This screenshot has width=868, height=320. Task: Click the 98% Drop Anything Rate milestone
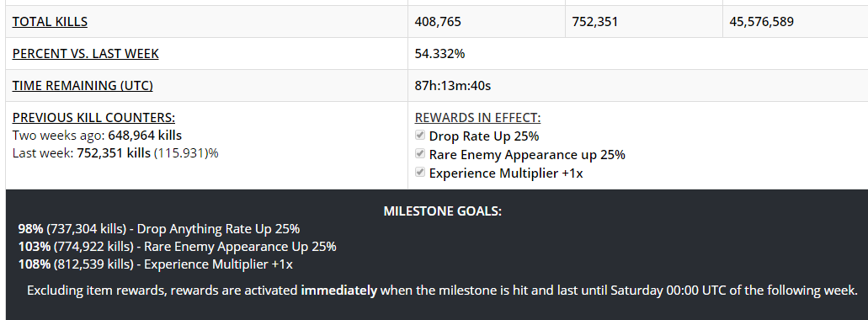pos(159,229)
